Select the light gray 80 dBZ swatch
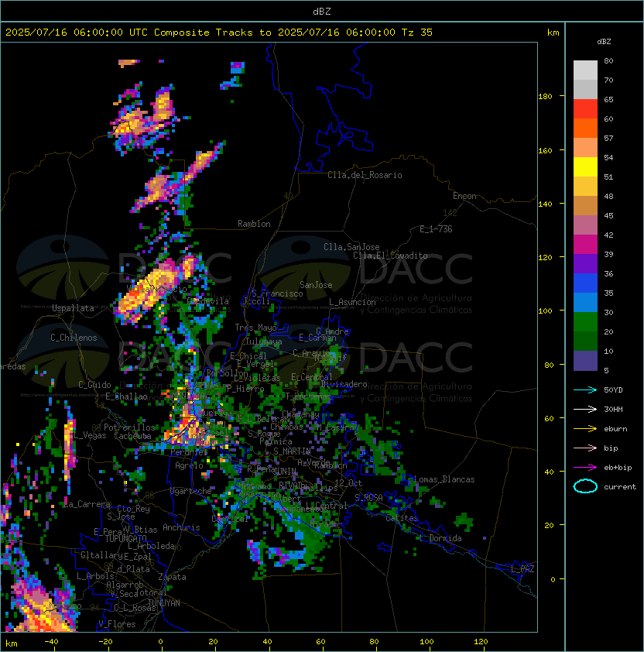 pos(585,70)
